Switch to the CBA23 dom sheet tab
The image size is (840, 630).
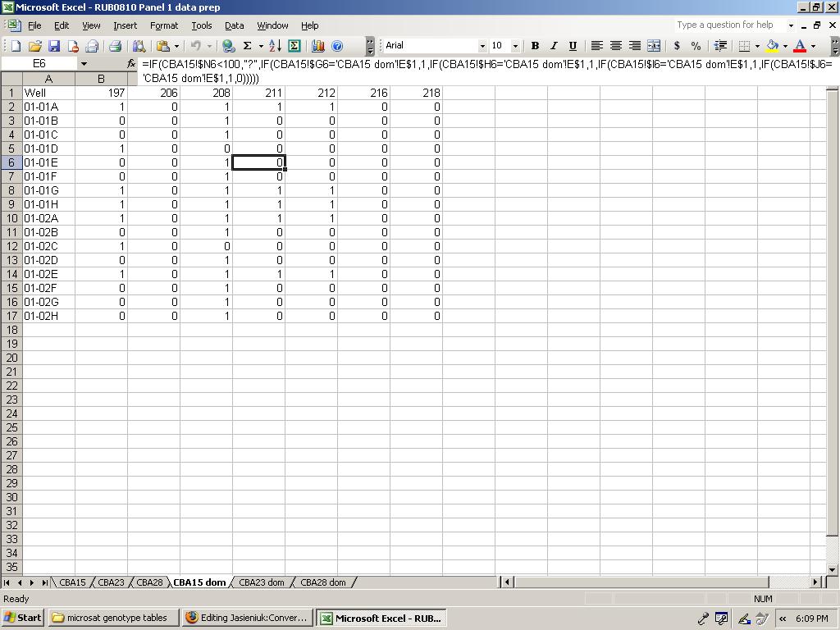[x=262, y=582]
